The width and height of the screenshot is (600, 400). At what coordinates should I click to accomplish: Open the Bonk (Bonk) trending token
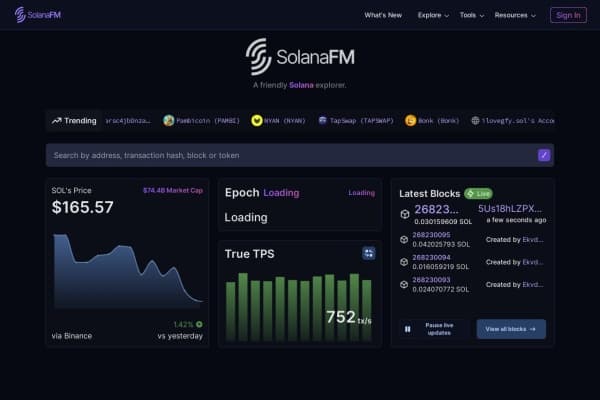click(432, 121)
